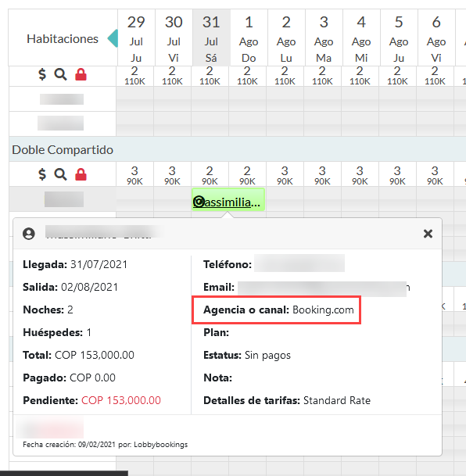Click the Fecha creación by Lobbybookings line

105,445
